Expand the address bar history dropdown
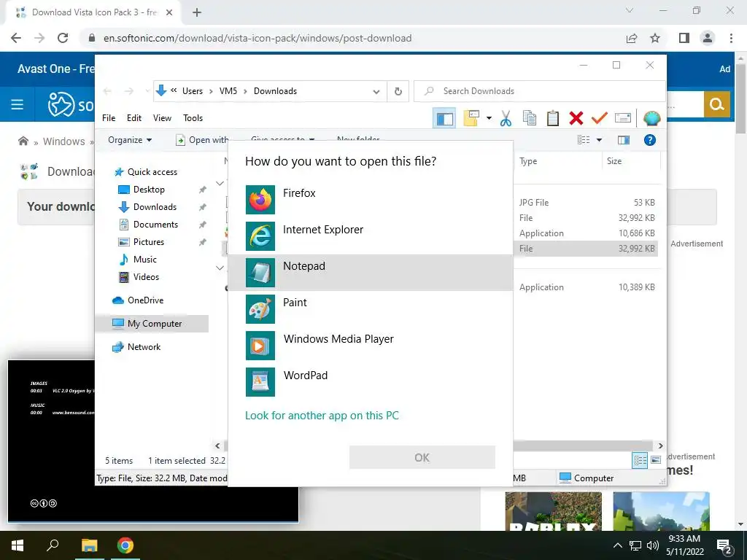Viewport: 747px width, 560px height. coord(376,91)
